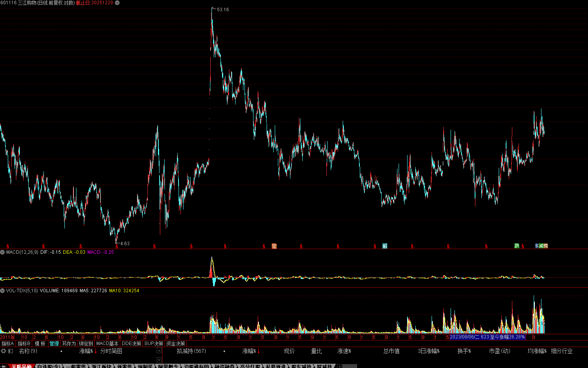Click the 2011年 timeline start label
The image size is (588, 368).
point(7,337)
